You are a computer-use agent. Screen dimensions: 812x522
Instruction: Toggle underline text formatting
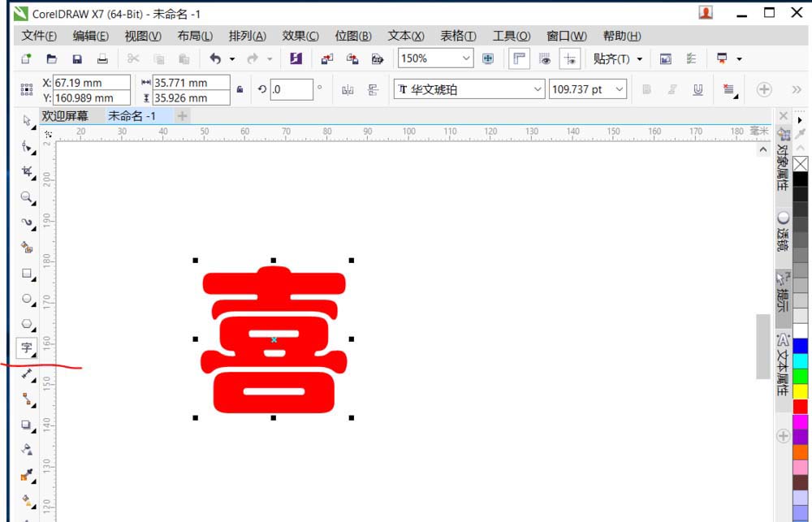(698, 89)
